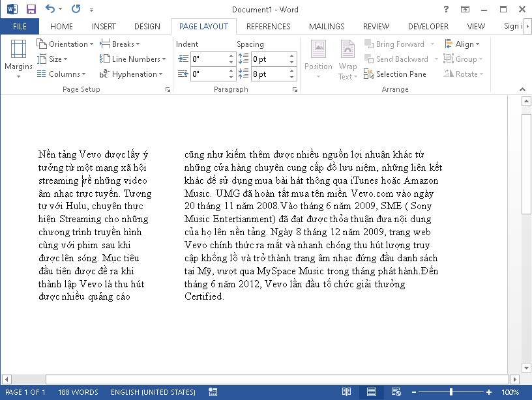Open the Word Help question mark
Viewport: 532px width, 400px height.
(x=446, y=10)
